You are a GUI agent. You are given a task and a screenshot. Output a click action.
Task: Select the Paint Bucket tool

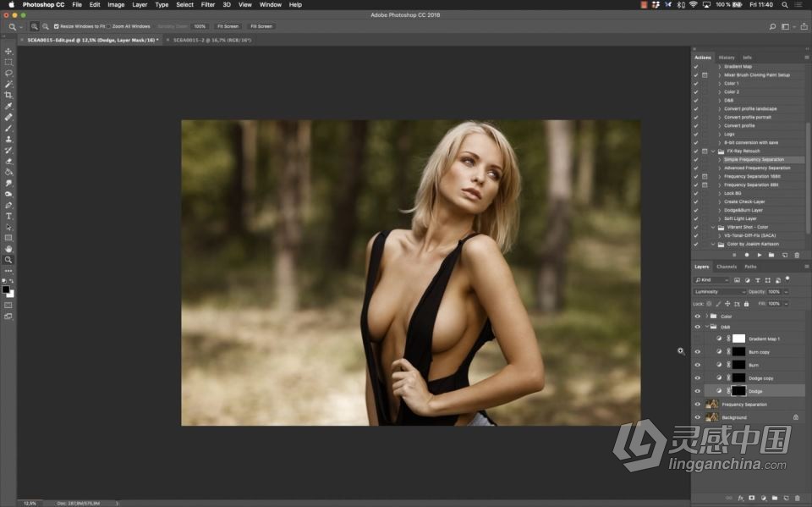point(8,172)
